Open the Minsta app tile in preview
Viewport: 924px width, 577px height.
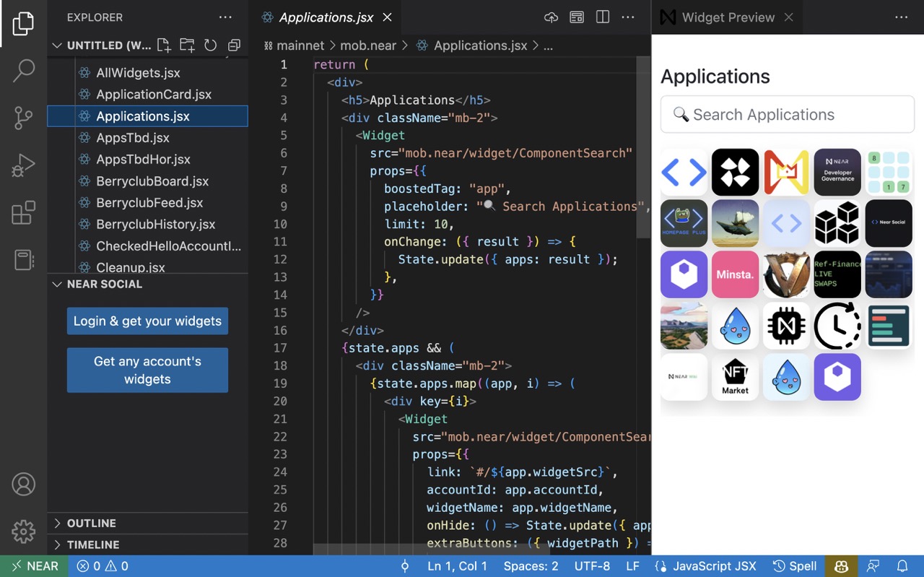[735, 274]
